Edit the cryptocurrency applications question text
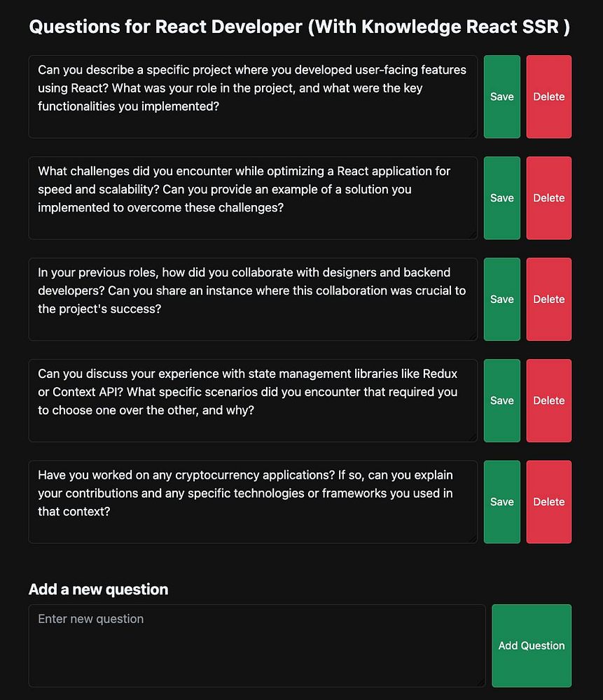The image size is (603, 700). pos(253,502)
